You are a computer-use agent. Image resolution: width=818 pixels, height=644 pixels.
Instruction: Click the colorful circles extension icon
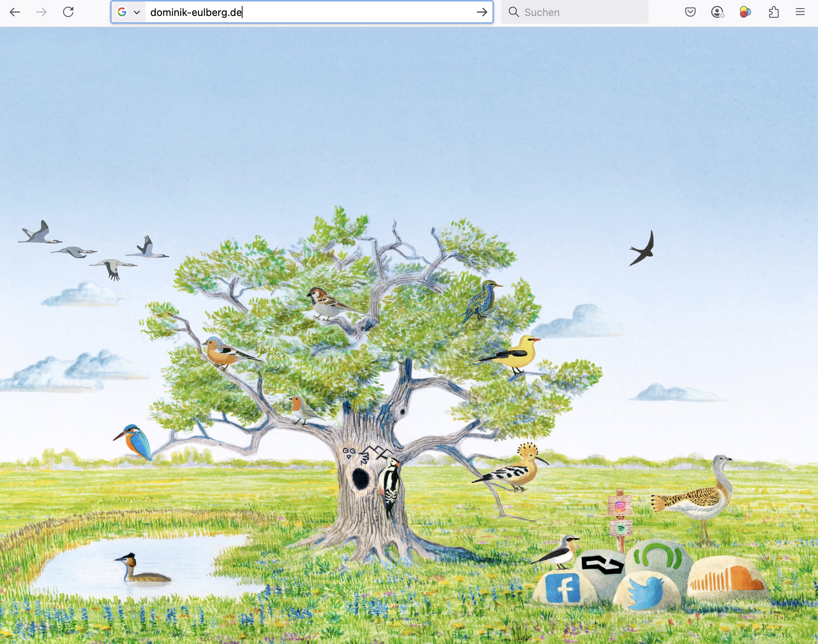[745, 12]
